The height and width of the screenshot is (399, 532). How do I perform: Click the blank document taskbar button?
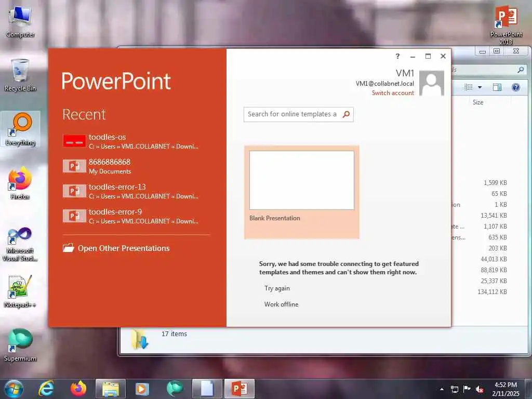207,389
